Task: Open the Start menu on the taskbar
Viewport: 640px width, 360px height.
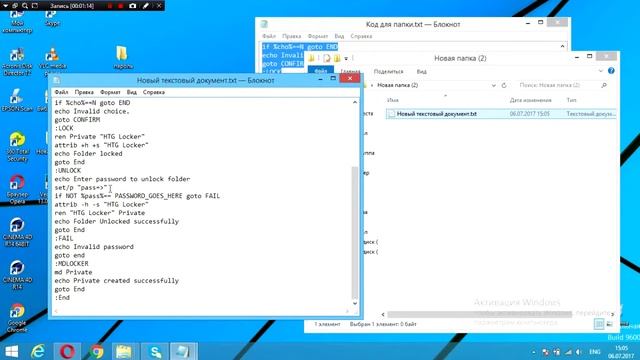Action: click(11, 351)
